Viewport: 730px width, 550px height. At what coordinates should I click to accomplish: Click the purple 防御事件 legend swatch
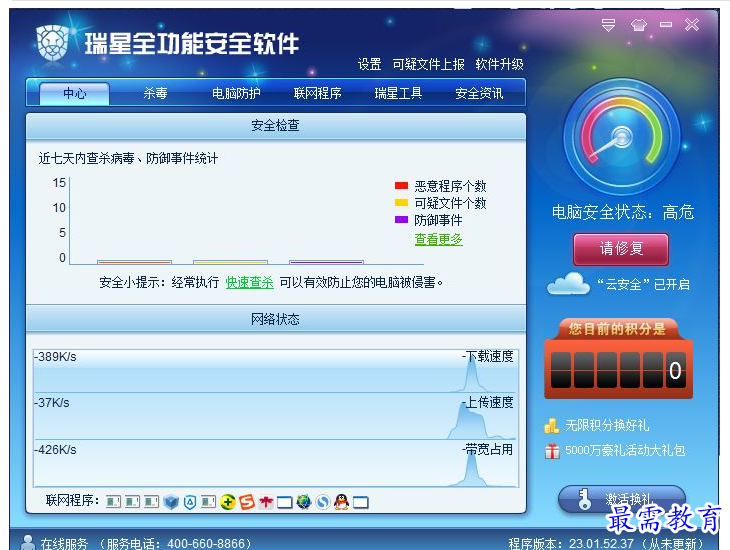point(401,219)
